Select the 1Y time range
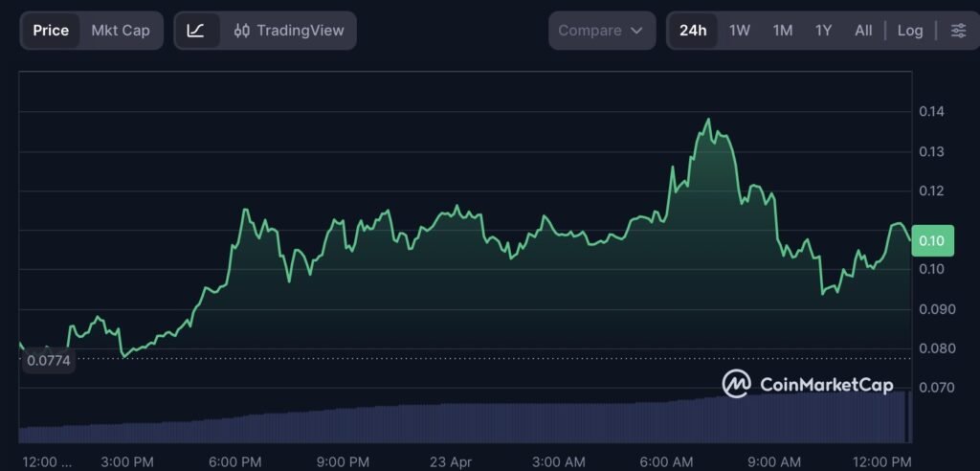980x471 pixels. pos(823,31)
